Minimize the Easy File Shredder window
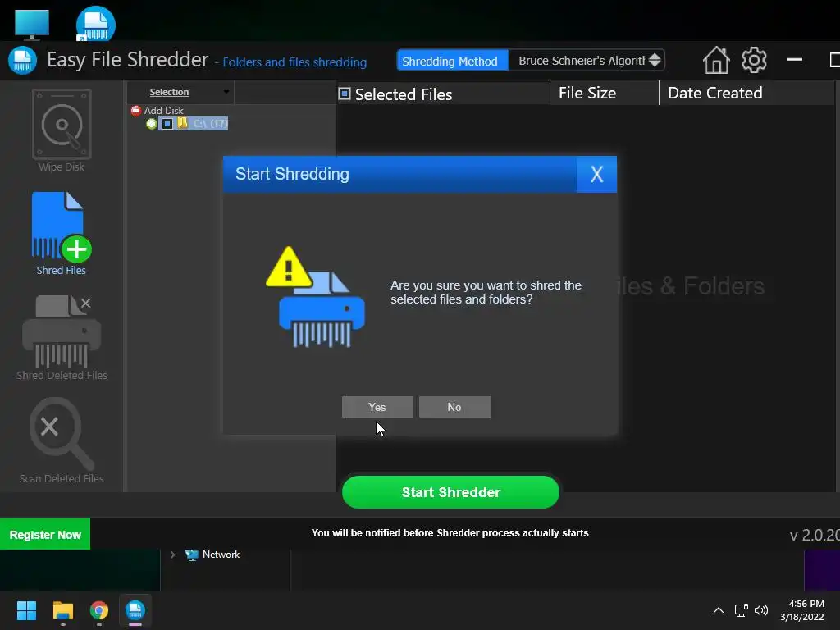Screen dimensions: 840x630 [x=794, y=59]
